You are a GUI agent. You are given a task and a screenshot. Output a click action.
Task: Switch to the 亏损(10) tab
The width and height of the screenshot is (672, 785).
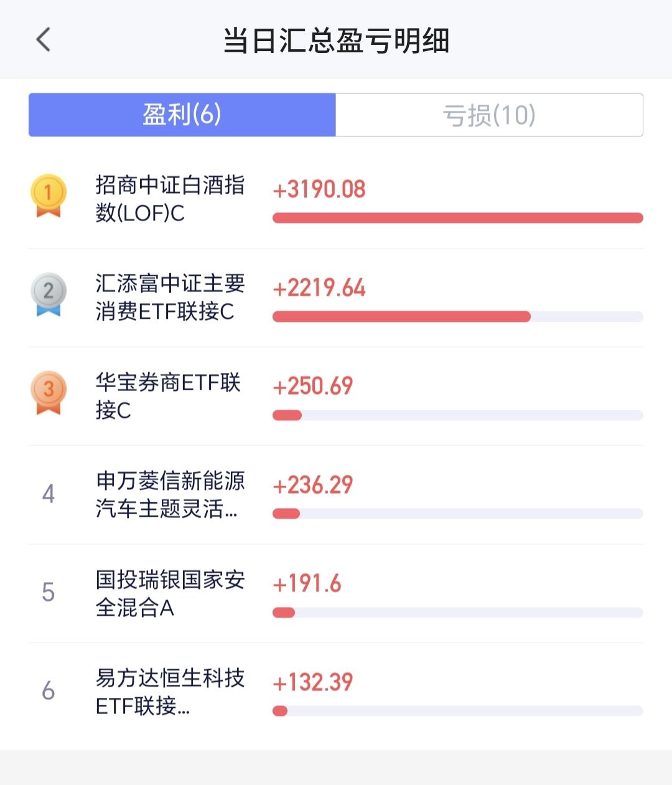(489, 115)
